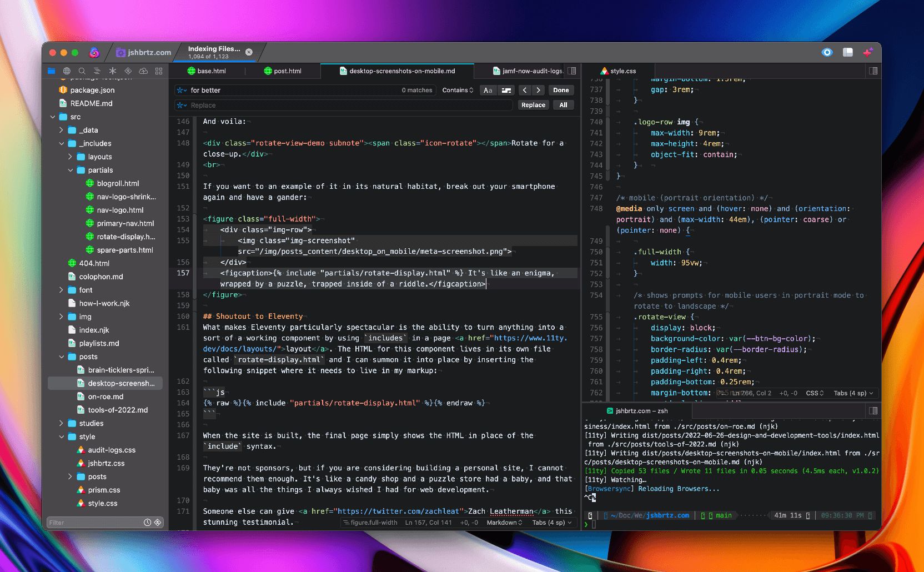The width and height of the screenshot is (924, 572).
Task: Expand the studies folder
Action: point(62,423)
